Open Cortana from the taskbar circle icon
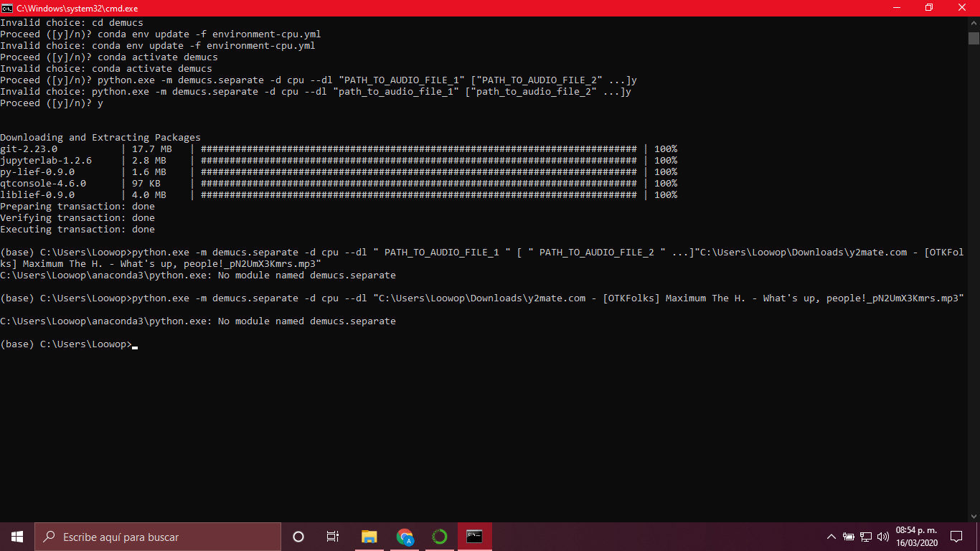Image resolution: width=980 pixels, height=551 pixels. click(298, 537)
